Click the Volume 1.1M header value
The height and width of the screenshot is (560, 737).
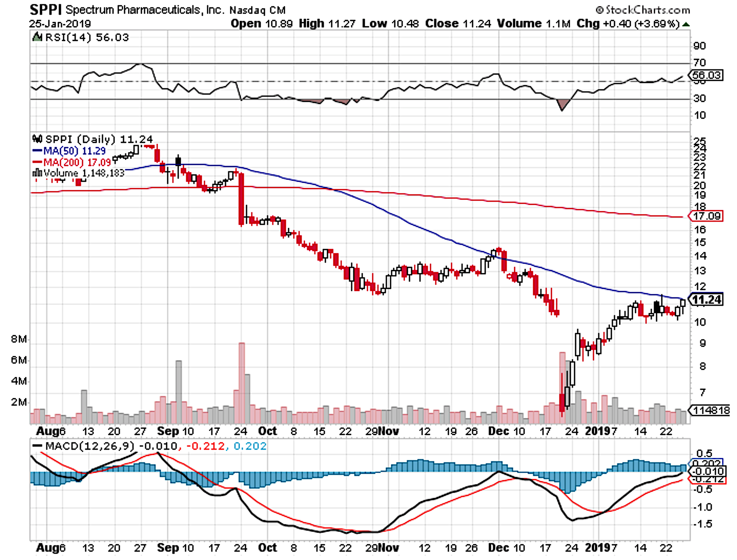point(534,24)
